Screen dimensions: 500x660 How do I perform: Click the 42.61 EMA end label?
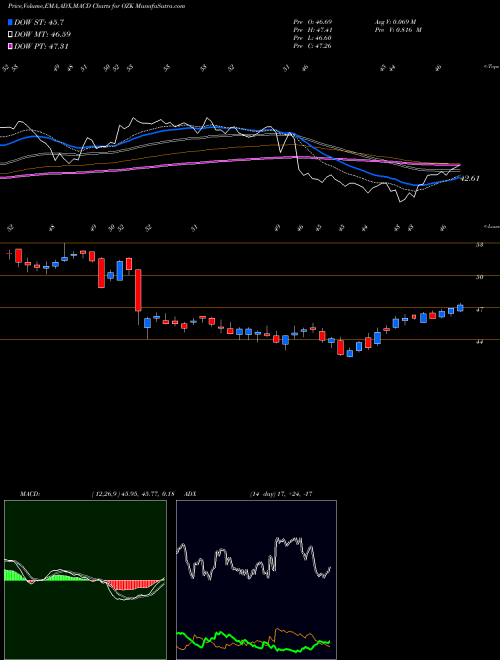[x=470, y=178]
